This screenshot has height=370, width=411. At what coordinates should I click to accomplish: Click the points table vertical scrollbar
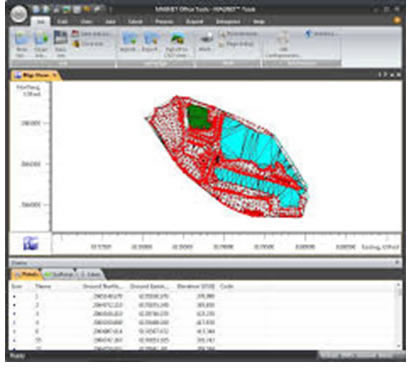398,315
